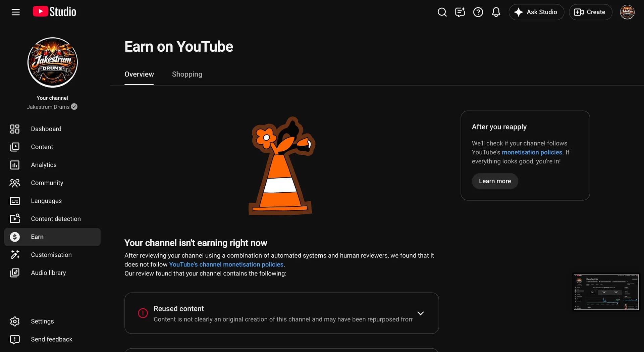
Task: Open Customisation in the sidebar
Action: [x=52, y=255]
